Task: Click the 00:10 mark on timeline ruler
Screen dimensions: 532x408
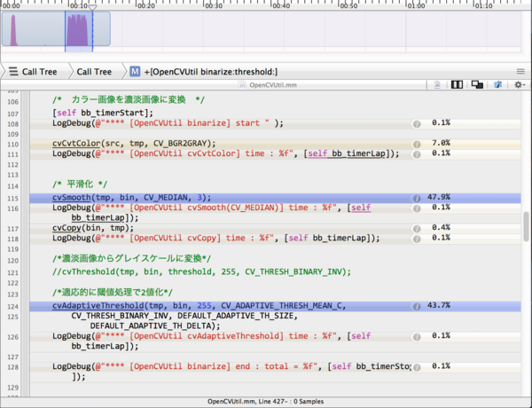Action: pos(79,6)
